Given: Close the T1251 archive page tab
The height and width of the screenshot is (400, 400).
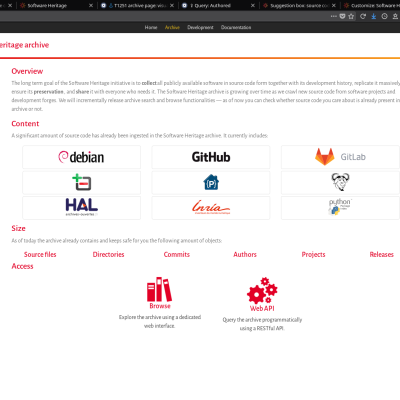Looking at the screenshot, I should click(x=172, y=6).
